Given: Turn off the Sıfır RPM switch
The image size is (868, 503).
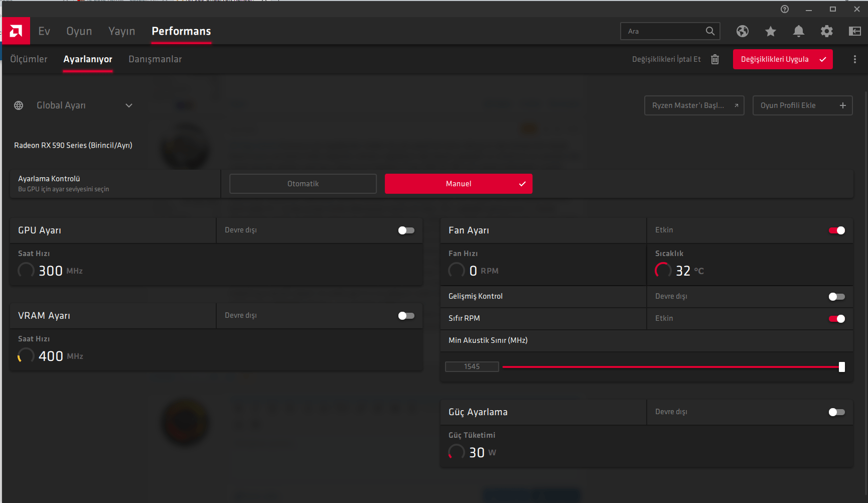Looking at the screenshot, I should (x=837, y=319).
